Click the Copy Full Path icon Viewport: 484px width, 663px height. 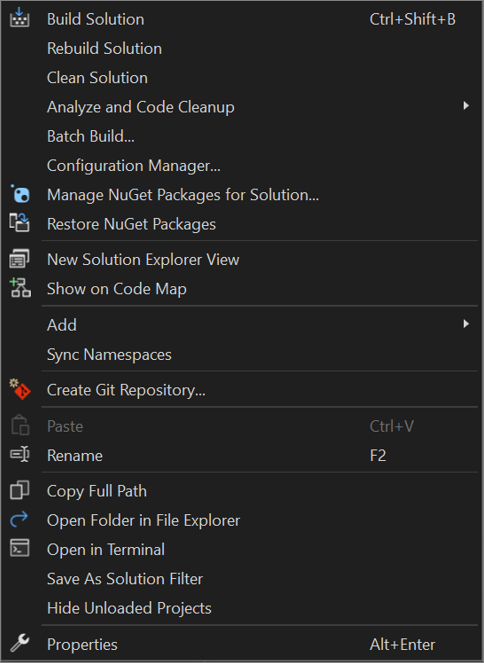(19, 490)
